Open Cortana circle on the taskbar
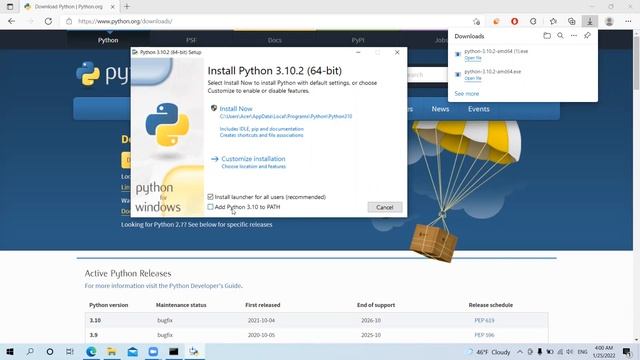 pos(50,351)
